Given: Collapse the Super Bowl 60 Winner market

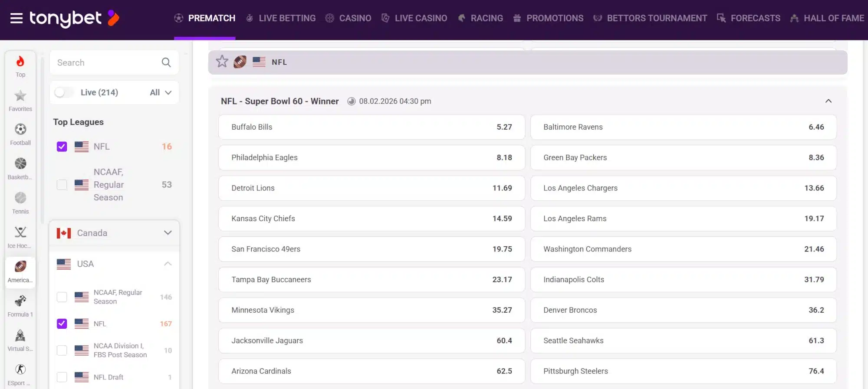Looking at the screenshot, I should tap(828, 101).
